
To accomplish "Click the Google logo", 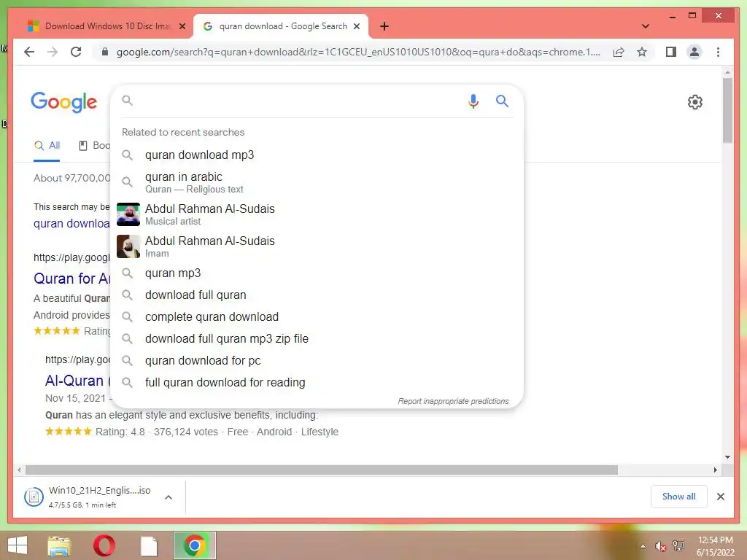I will click(x=64, y=102).
